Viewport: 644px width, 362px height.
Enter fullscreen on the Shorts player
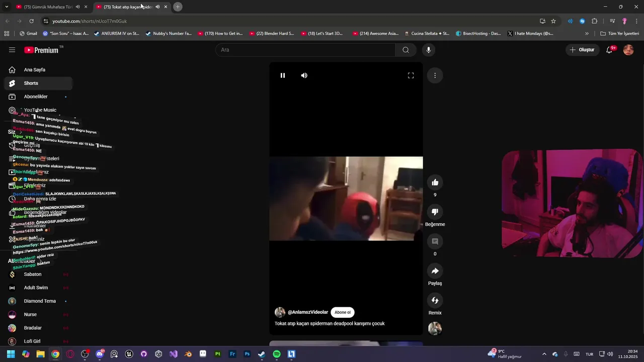point(411,75)
